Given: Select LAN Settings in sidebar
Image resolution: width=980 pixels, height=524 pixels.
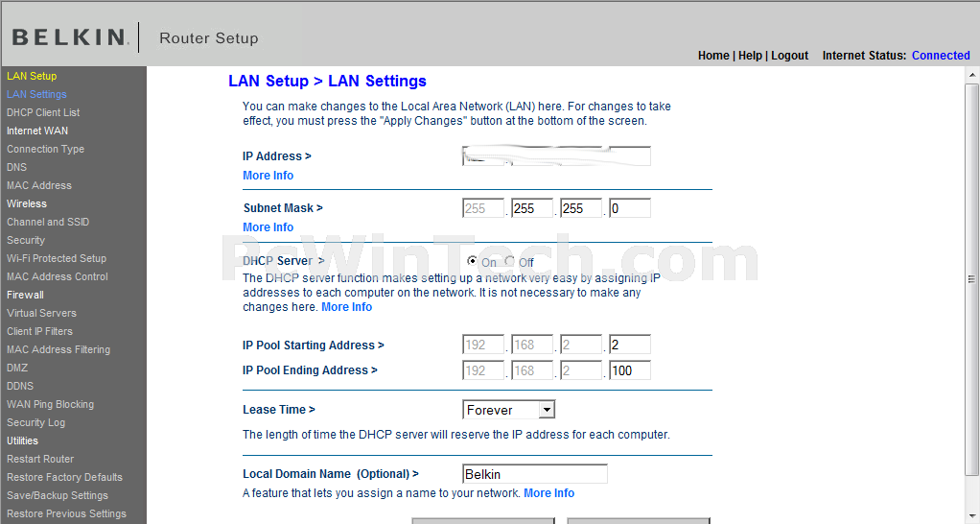Looking at the screenshot, I should [x=36, y=94].
